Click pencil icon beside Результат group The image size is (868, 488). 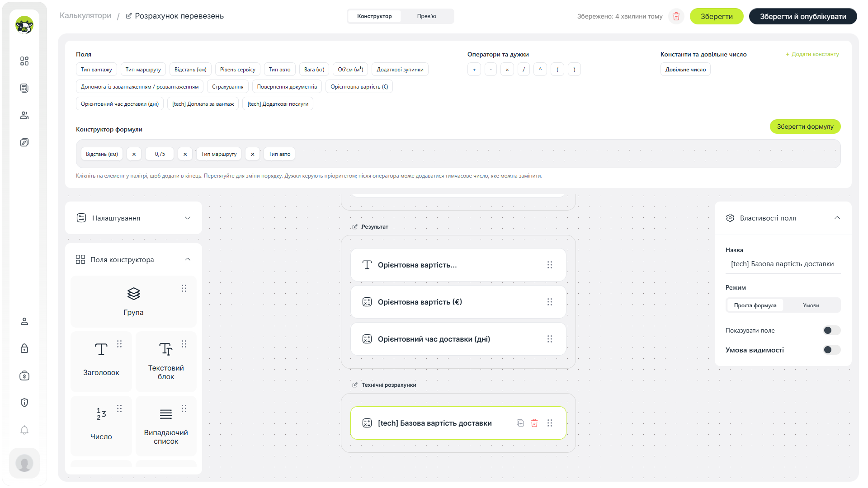(x=355, y=227)
